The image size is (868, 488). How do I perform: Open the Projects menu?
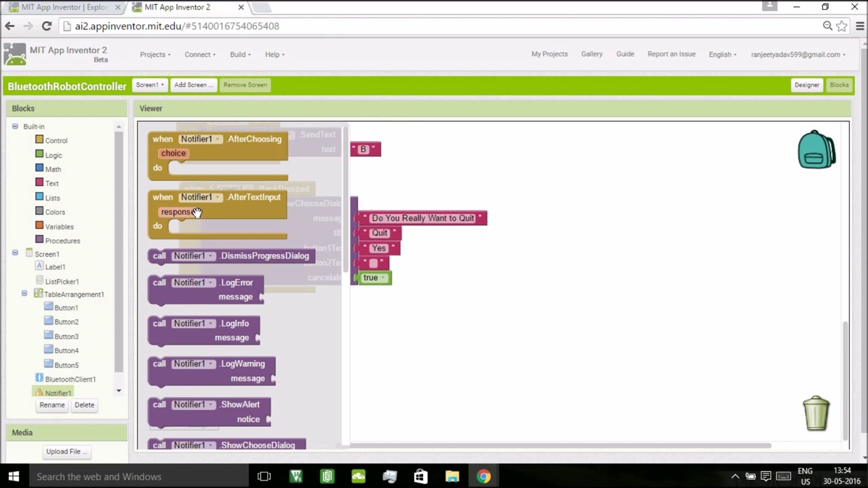(x=155, y=54)
